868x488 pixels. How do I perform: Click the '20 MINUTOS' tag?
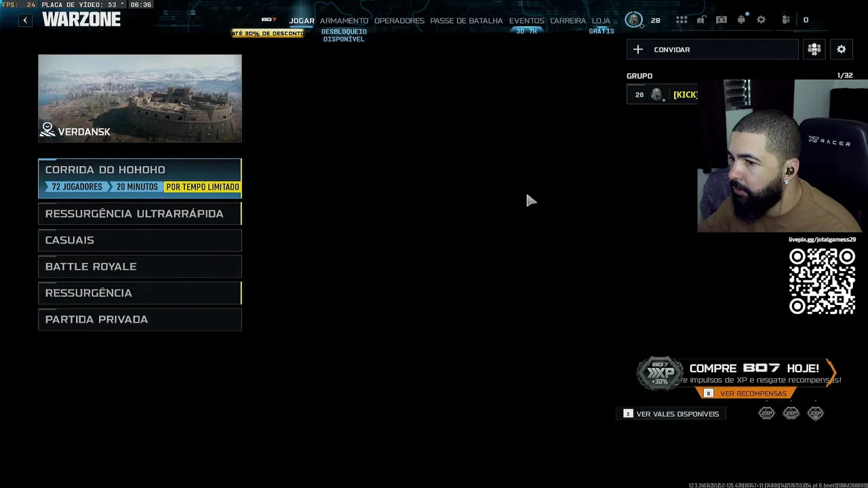point(136,187)
